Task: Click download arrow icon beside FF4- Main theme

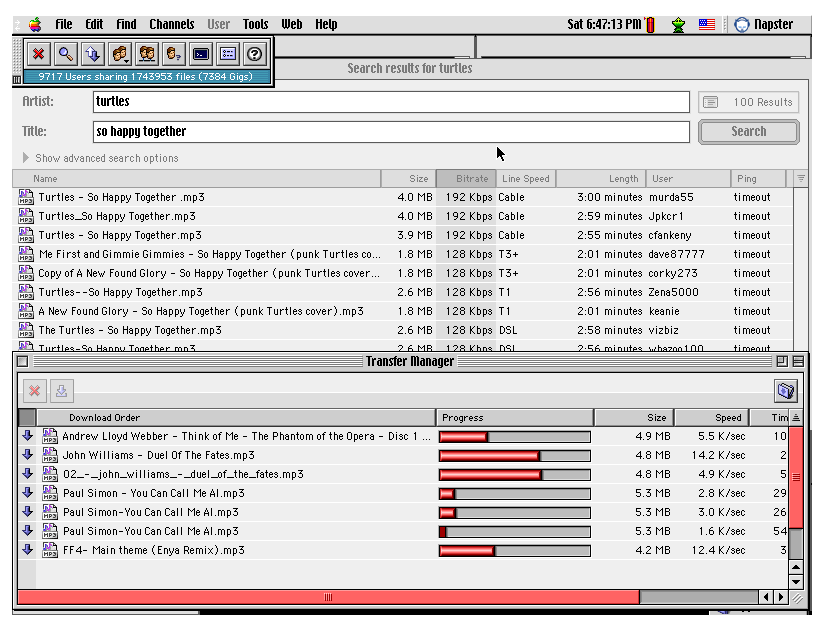Action: tap(27, 550)
